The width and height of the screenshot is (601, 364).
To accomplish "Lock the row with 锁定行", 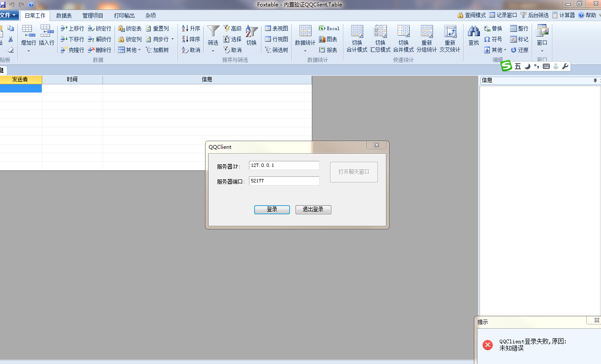I will tap(100, 28).
